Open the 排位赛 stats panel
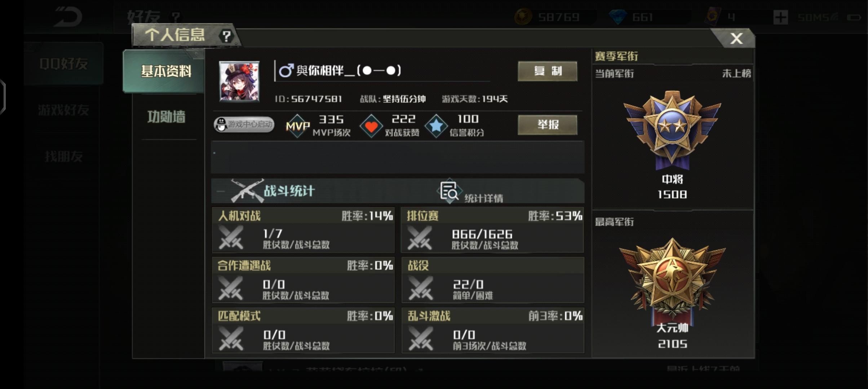Viewport: 868px width, 389px height. 493,230
